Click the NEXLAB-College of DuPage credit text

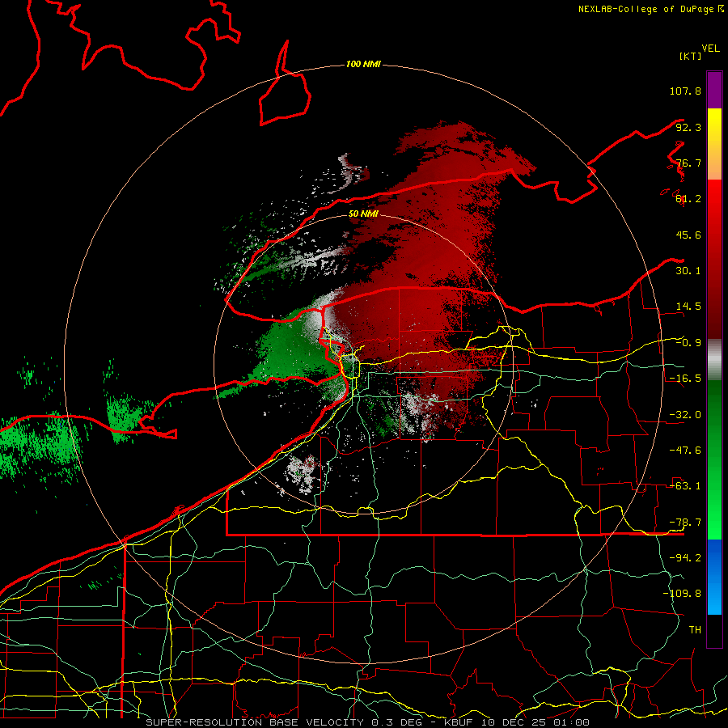click(x=647, y=9)
